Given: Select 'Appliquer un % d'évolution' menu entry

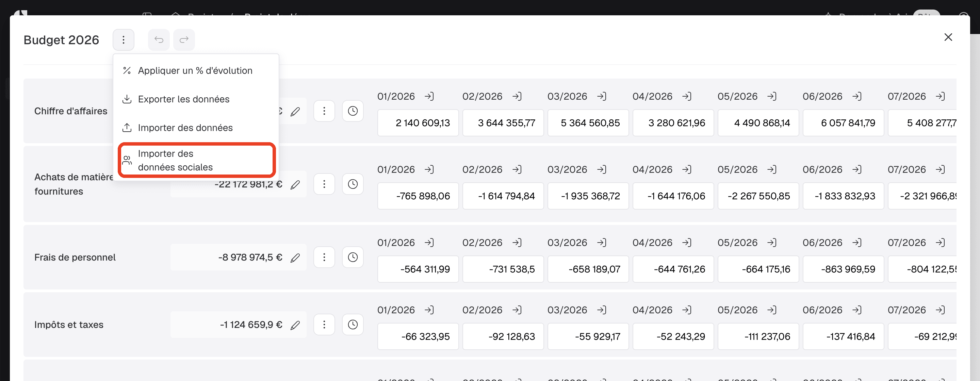Looking at the screenshot, I should pyautogui.click(x=196, y=70).
